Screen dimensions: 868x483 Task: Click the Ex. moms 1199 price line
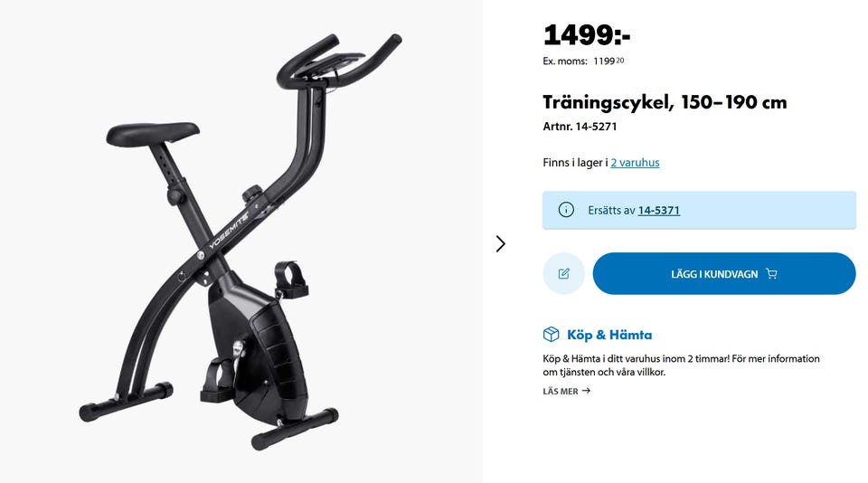pyautogui.click(x=583, y=61)
